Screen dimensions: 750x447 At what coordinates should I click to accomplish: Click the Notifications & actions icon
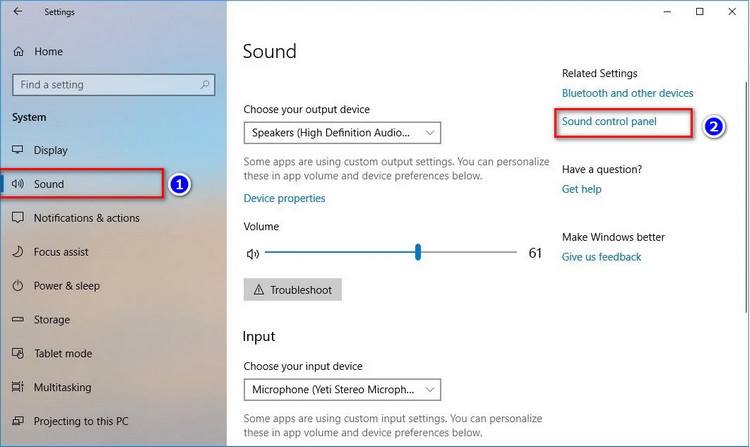[18, 218]
